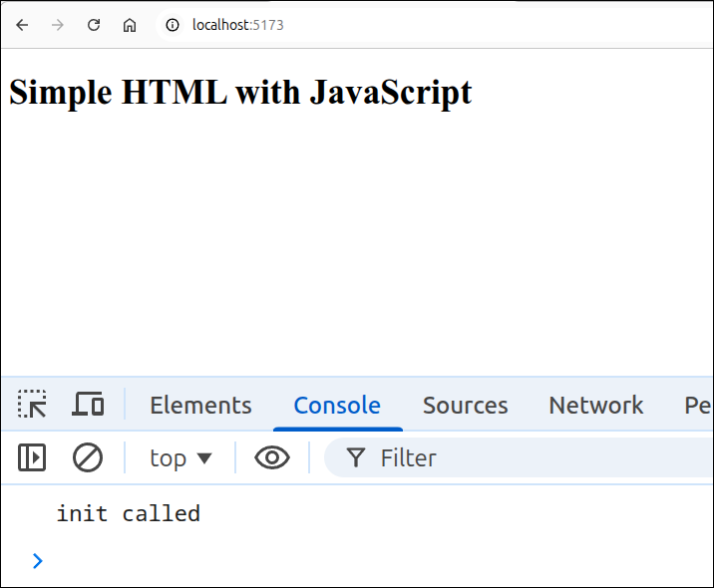Activate the inspect element picker
The height and width of the screenshot is (588, 714).
coord(33,405)
